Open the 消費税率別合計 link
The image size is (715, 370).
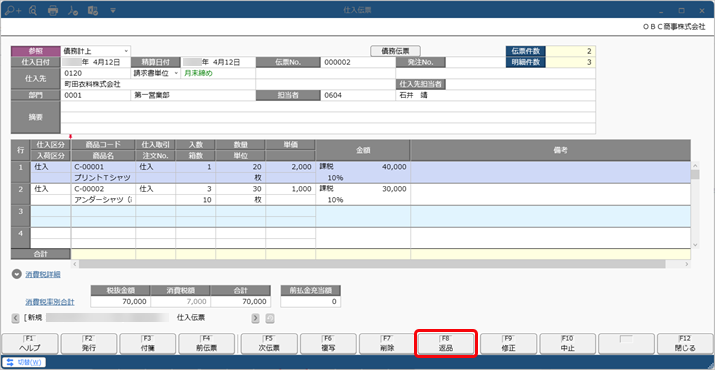coord(50,302)
